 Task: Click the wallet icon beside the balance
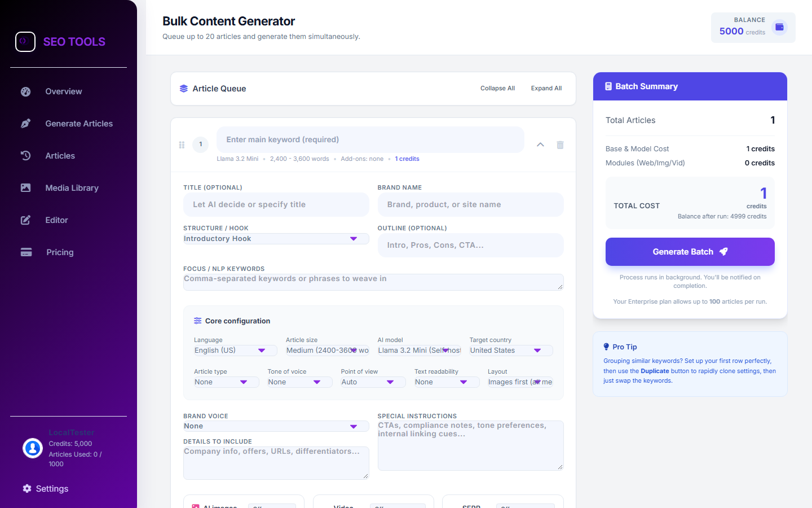(x=779, y=27)
